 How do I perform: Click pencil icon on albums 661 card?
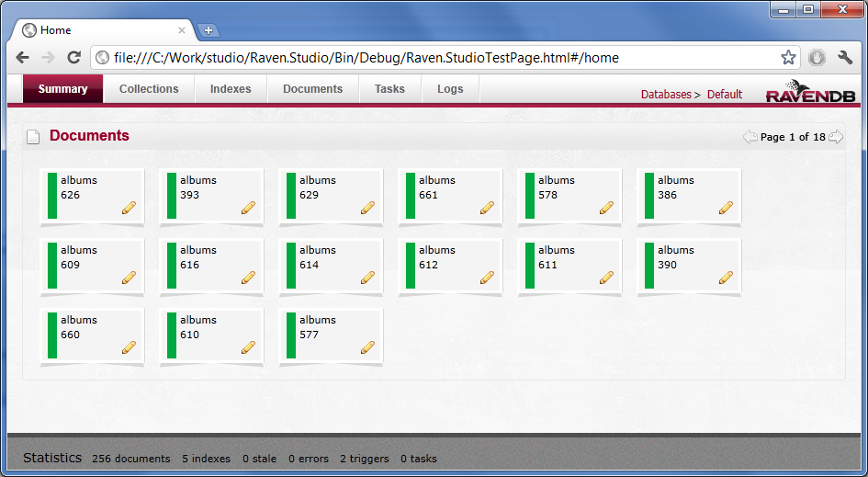pyautogui.click(x=487, y=208)
